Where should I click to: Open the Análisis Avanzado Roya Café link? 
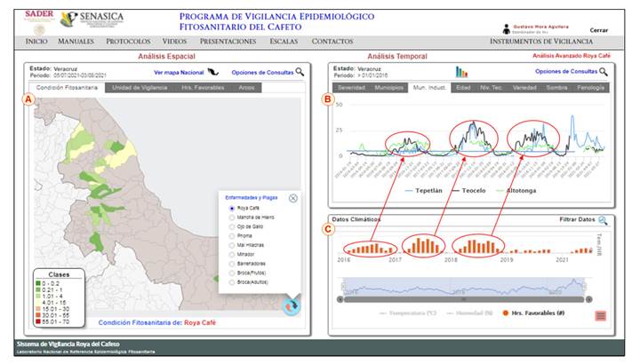pos(570,56)
